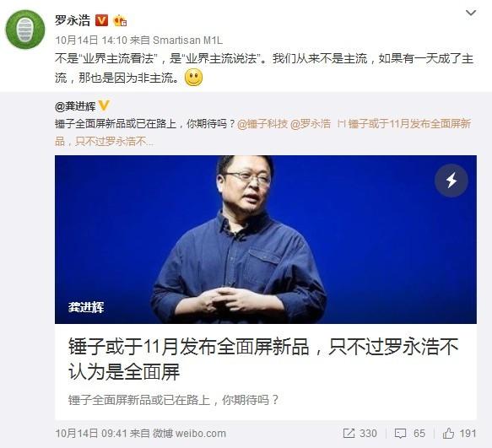This screenshot has width=492, height=448.
Task: Open the post options chevron dropdown
Action: (x=471, y=13)
